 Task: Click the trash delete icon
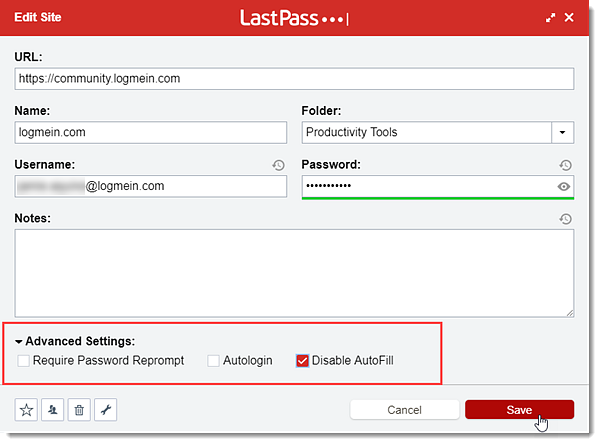coord(79,409)
